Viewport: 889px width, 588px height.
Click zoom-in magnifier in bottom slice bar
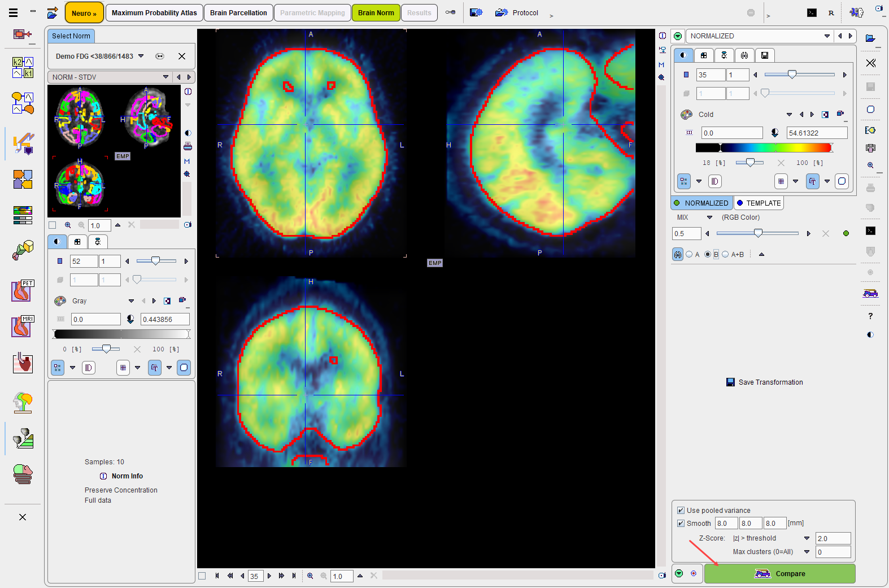pos(310,576)
